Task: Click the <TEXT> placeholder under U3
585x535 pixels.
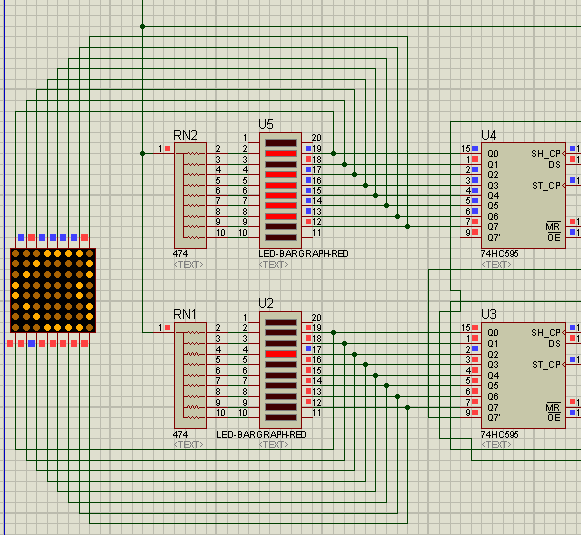Action: [x=496, y=445]
